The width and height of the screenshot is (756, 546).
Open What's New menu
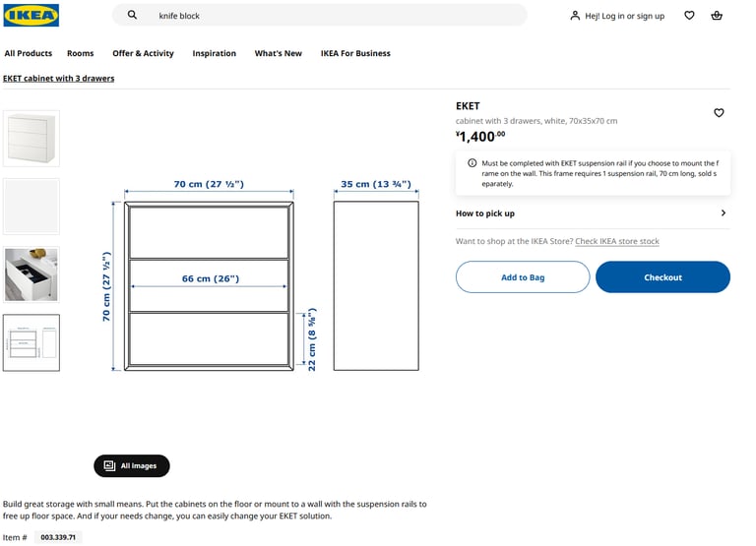(x=279, y=53)
